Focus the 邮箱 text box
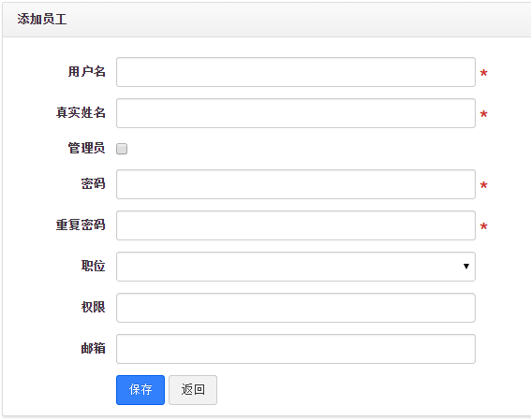This screenshot has height=420, width=531. [x=296, y=349]
